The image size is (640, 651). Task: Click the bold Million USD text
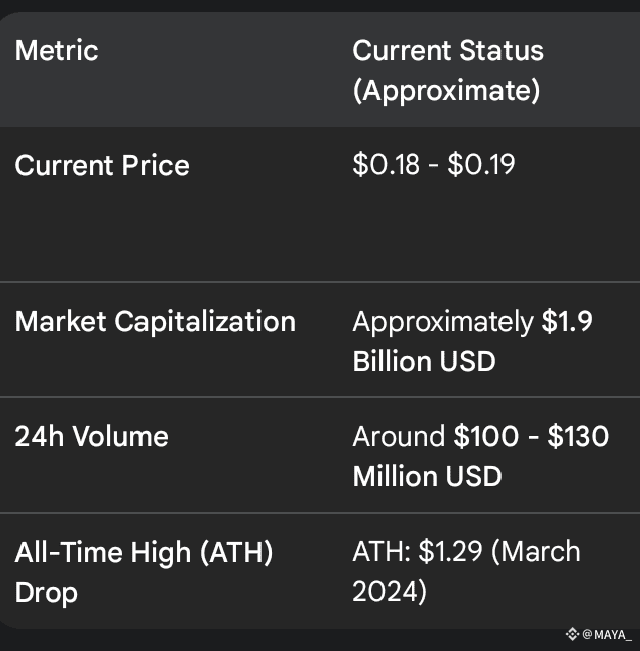[427, 476]
